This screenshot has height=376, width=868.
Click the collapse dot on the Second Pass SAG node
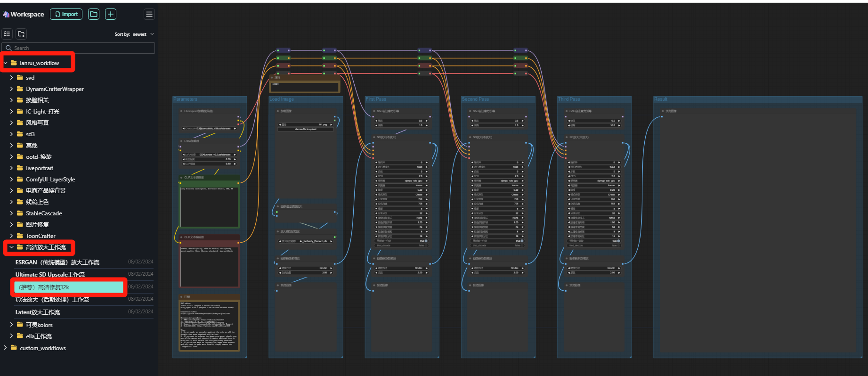point(470,111)
